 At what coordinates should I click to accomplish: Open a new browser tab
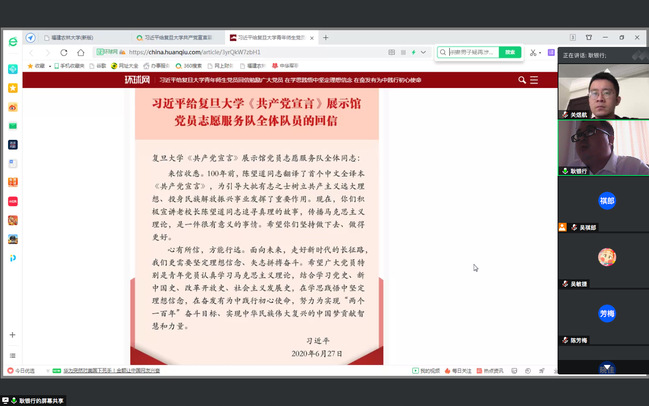coord(325,37)
